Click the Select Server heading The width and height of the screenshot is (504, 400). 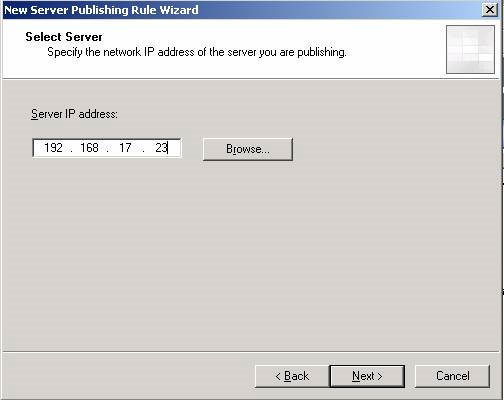pyautogui.click(x=64, y=37)
